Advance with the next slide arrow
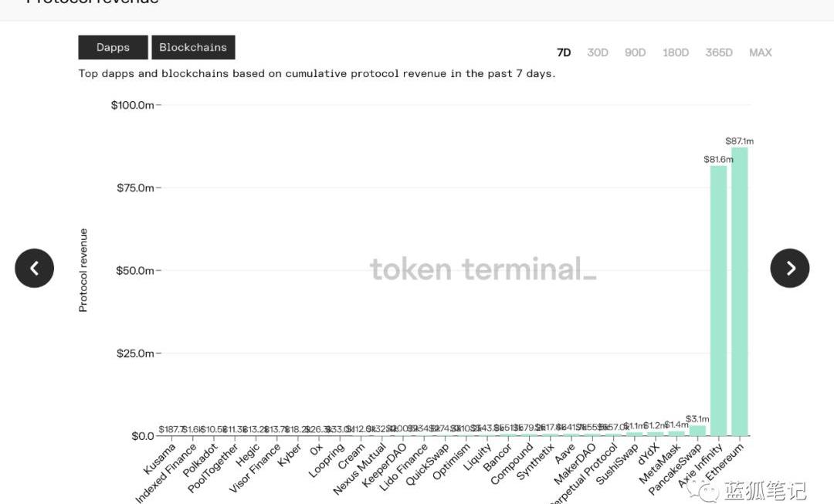This screenshot has height=504, width=834. pyautogui.click(x=789, y=268)
